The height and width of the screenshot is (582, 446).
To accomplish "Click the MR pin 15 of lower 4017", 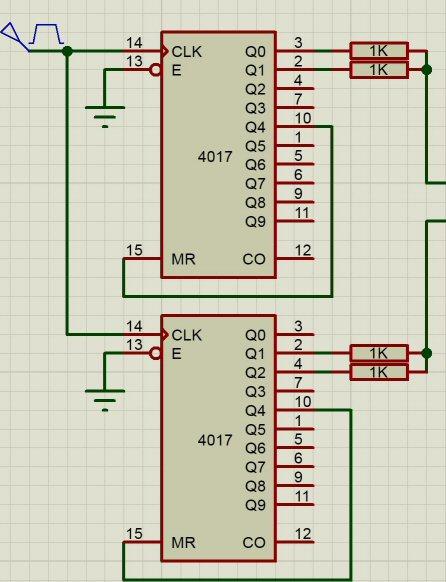I will tap(142, 542).
